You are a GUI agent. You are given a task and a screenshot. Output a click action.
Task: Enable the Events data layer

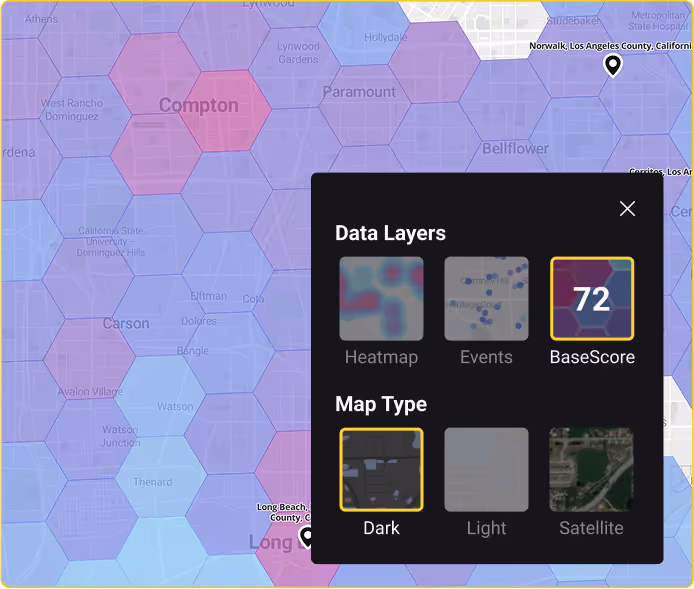486,299
